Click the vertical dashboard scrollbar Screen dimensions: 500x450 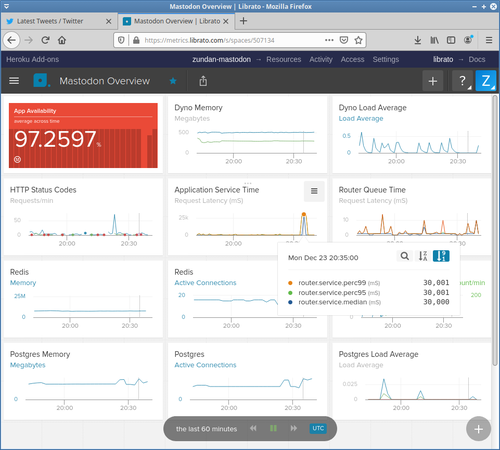495,230
